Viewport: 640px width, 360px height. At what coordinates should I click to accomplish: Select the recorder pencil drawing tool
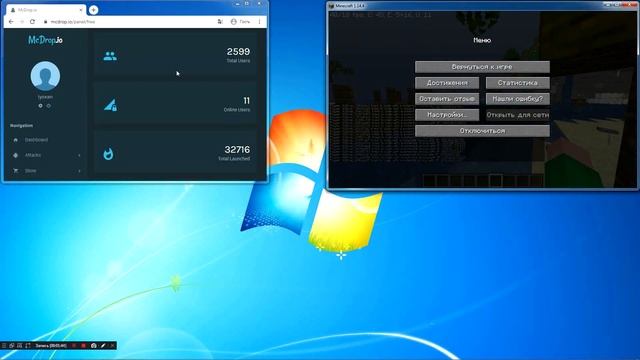(103, 346)
